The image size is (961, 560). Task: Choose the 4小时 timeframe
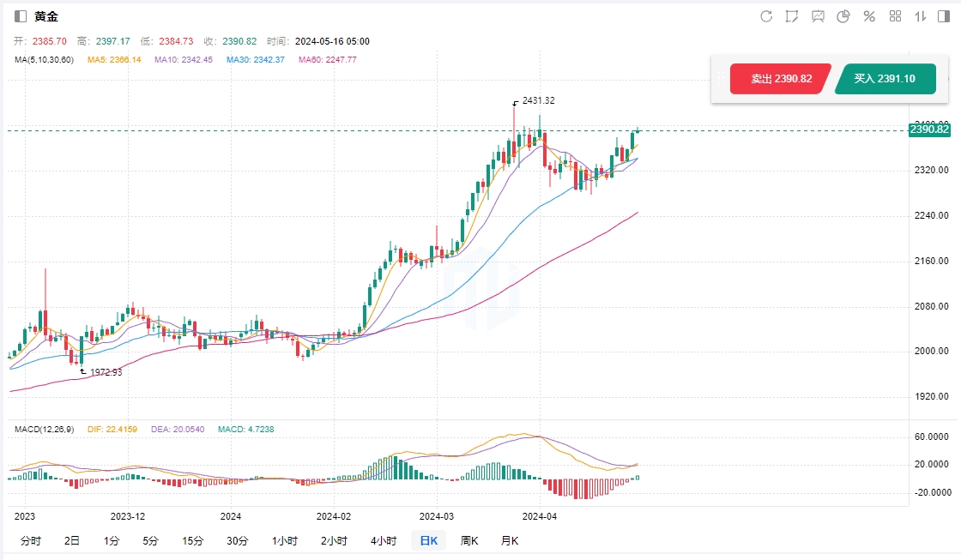384,541
